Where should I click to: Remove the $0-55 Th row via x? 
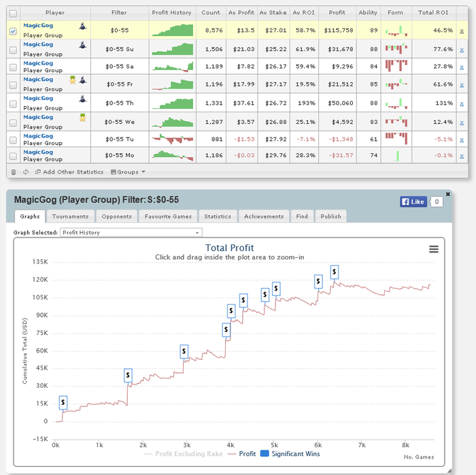462,103
